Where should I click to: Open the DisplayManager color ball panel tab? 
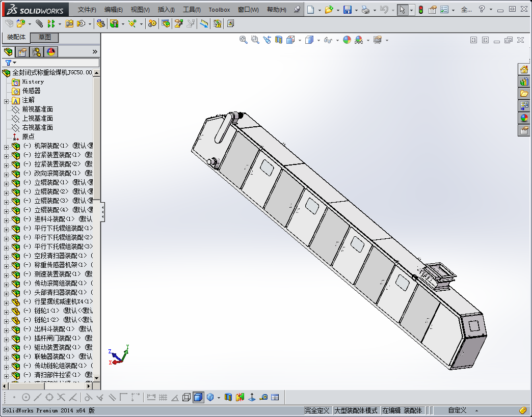pos(50,52)
